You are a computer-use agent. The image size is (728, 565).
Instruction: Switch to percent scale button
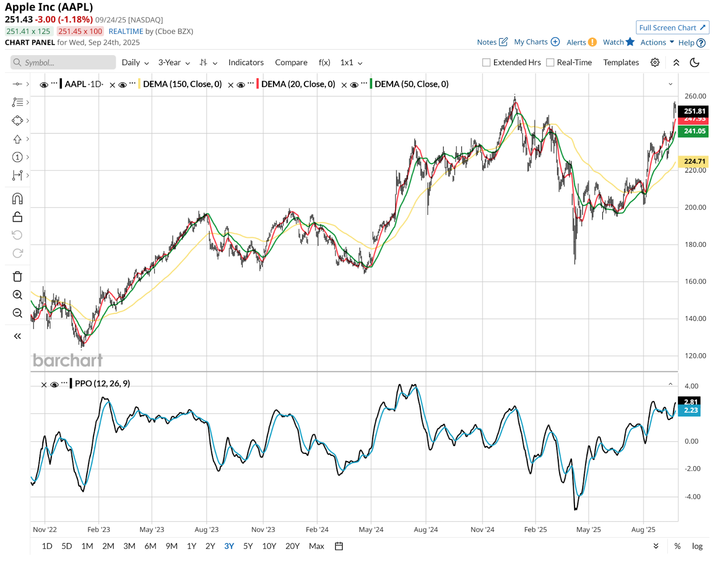point(677,546)
